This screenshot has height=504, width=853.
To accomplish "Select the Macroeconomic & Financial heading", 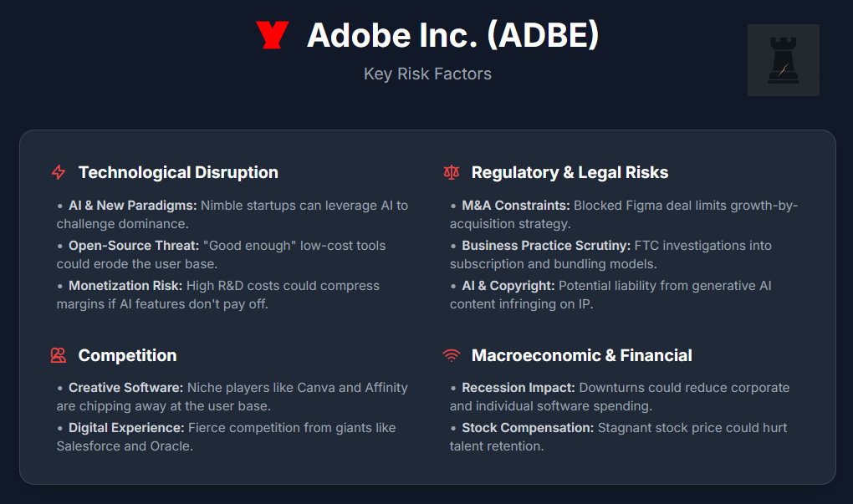I will click(581, 355).
